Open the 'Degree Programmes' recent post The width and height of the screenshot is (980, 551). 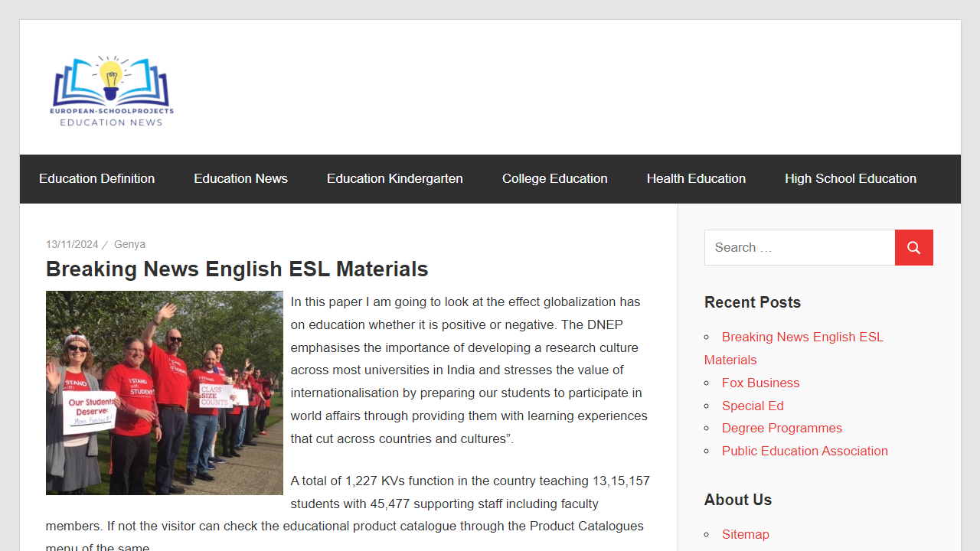click(782, 428)
